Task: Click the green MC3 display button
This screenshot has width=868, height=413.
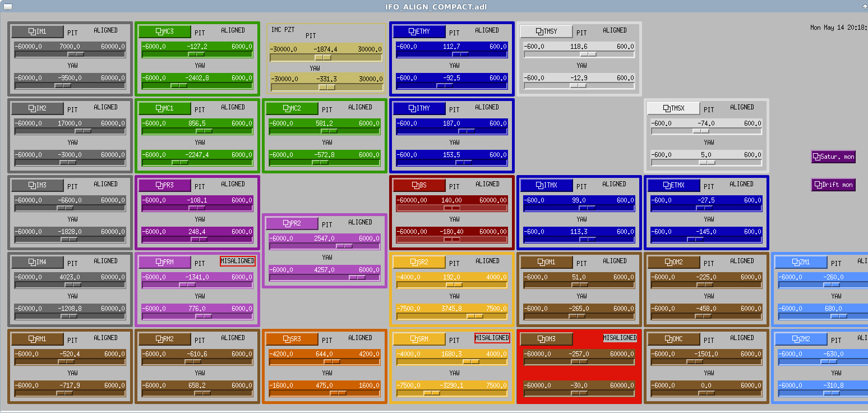Action: tap(165, 32)
